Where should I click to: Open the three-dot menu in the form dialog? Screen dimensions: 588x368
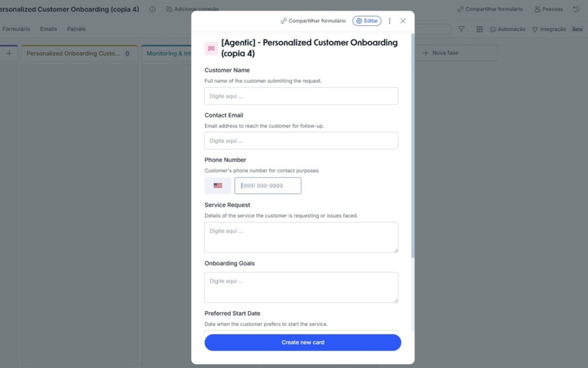tap(390, 20)
